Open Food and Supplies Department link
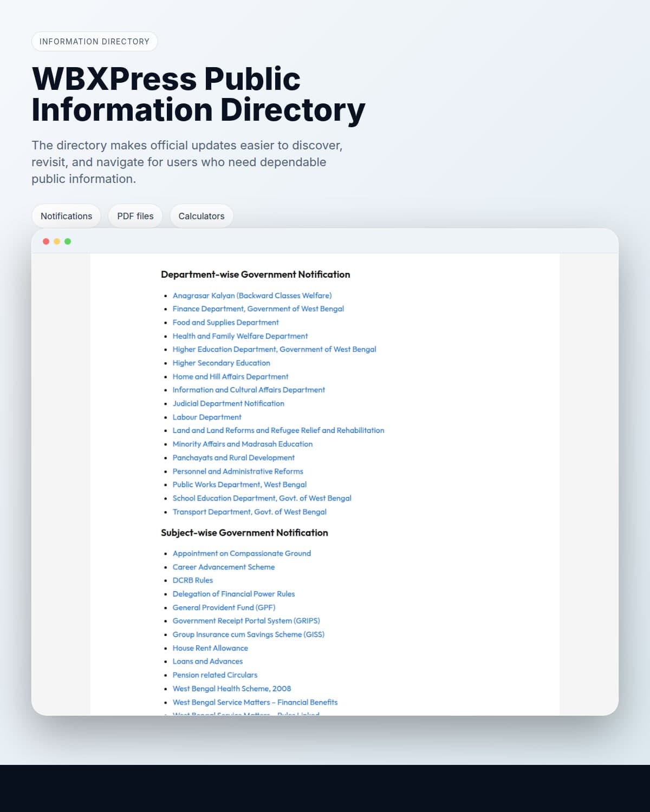This screenshot has height=812, width=650. tap(225, 322)
